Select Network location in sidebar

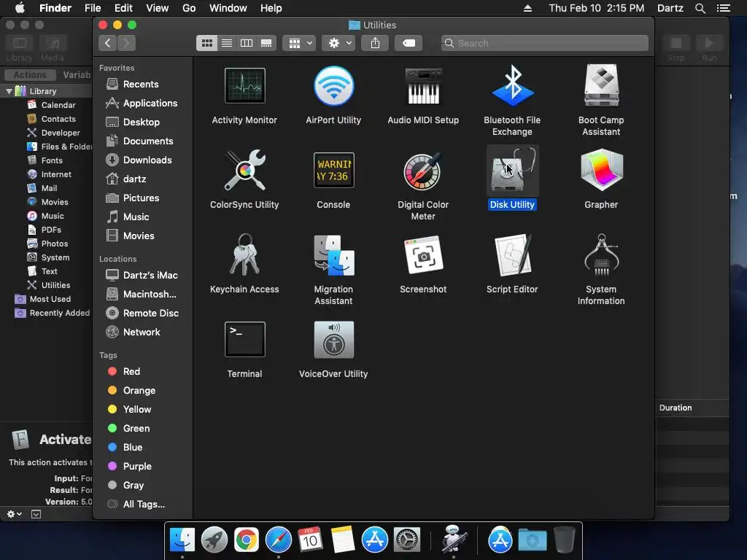point(133,332)
